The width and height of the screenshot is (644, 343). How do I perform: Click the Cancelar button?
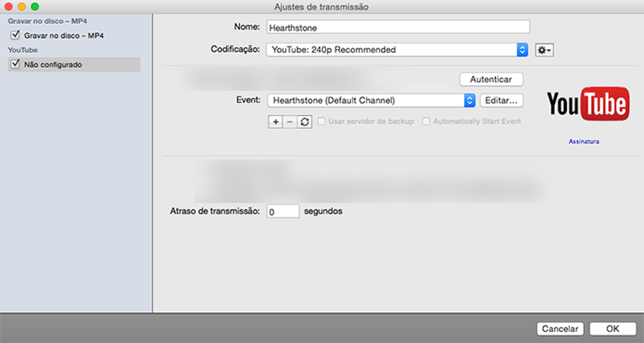[x=560, y=329]
